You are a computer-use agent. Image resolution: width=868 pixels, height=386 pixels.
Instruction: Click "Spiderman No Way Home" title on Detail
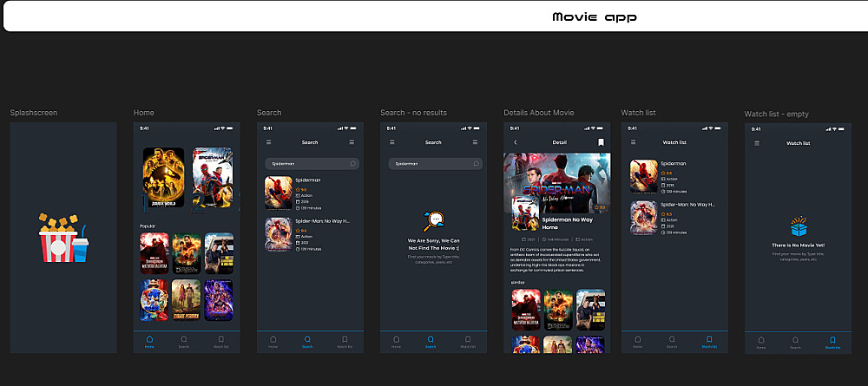[x=568, y=224]
